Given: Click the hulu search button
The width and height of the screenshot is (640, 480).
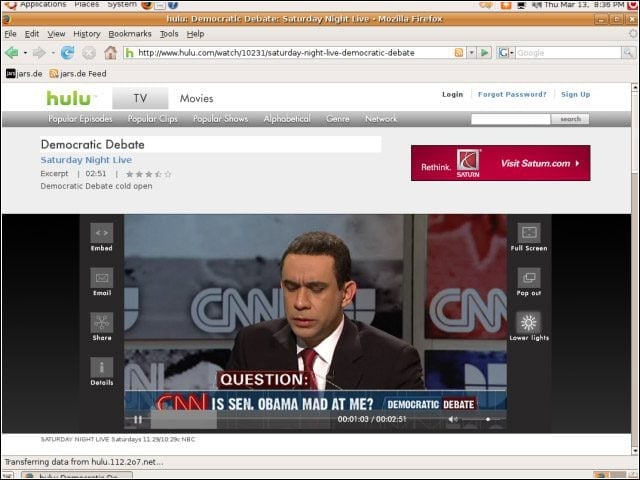Looking at the screenshot, I should point(570,119).
